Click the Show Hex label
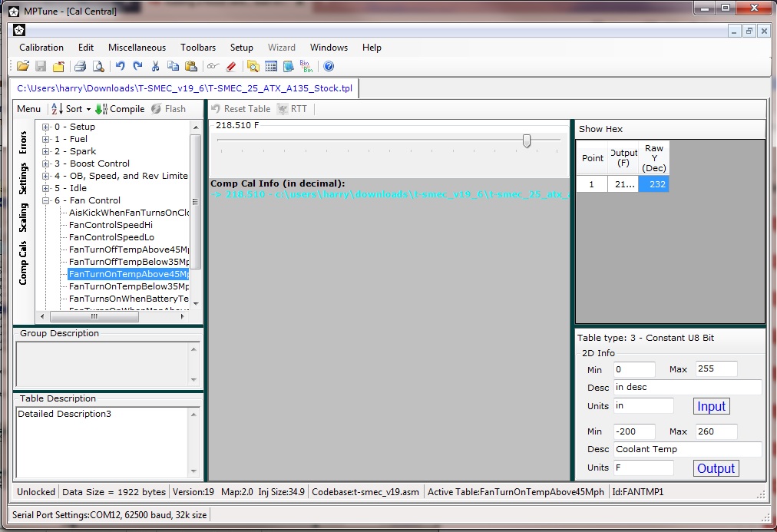 coord(600,129)
